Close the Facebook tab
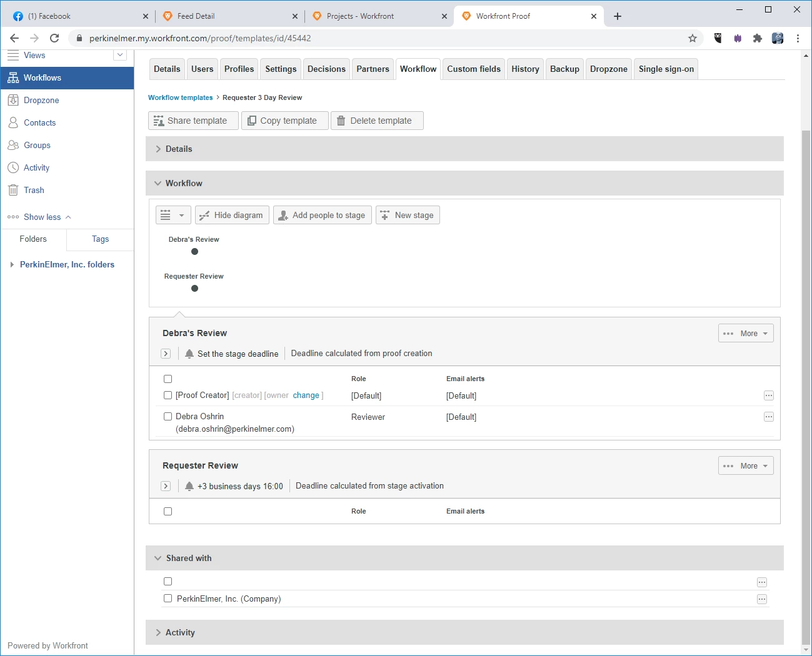This screenshot has width=812, height=656. tap(146, 16)
